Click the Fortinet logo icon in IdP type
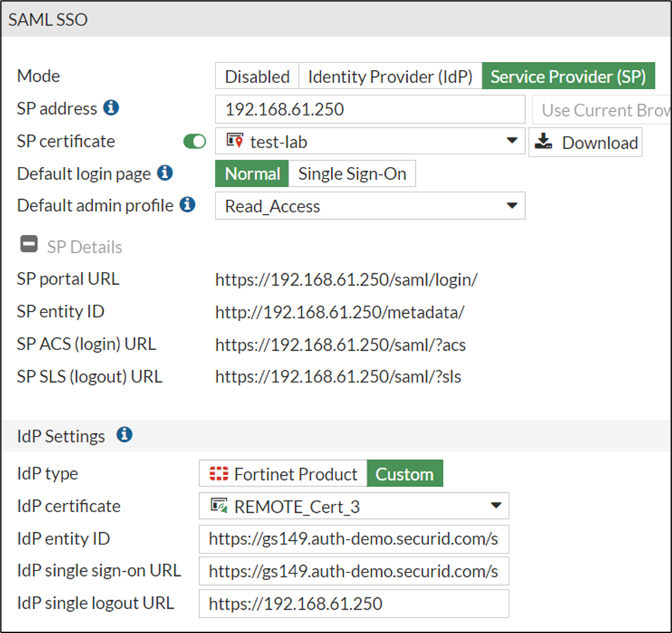 (219, 474)
